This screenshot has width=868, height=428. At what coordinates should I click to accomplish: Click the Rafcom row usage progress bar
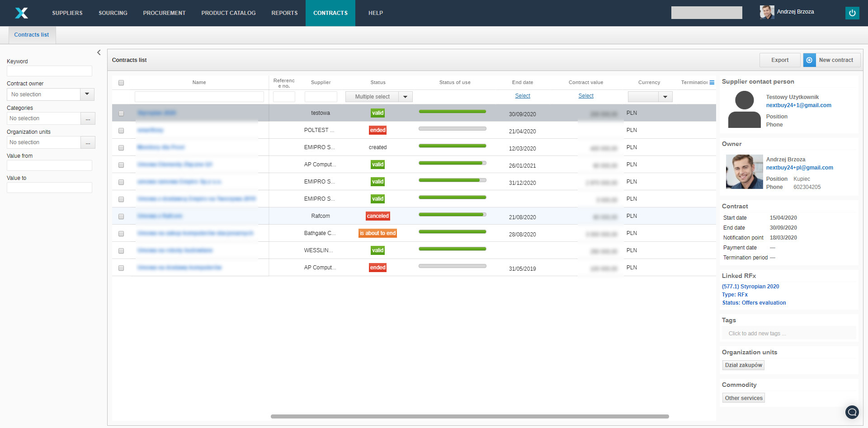click(453, 214)
